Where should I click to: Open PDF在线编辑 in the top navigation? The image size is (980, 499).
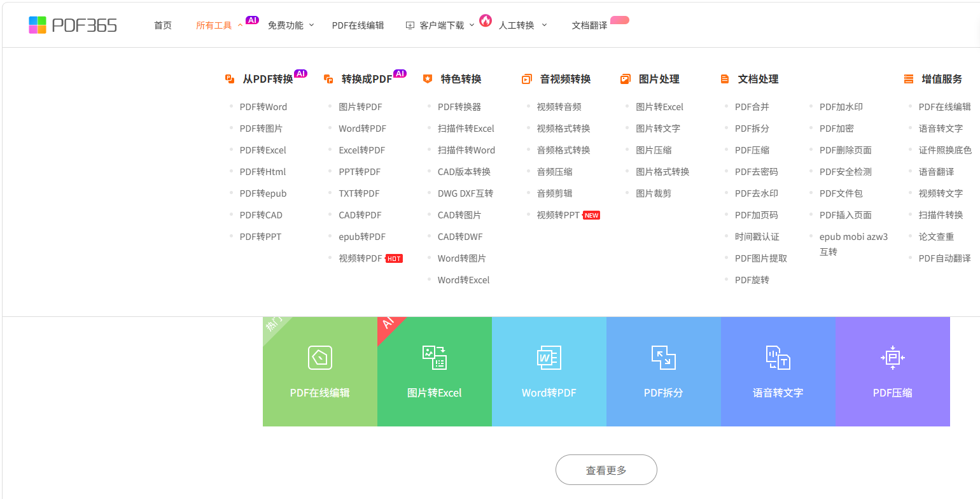pos(358,25)
